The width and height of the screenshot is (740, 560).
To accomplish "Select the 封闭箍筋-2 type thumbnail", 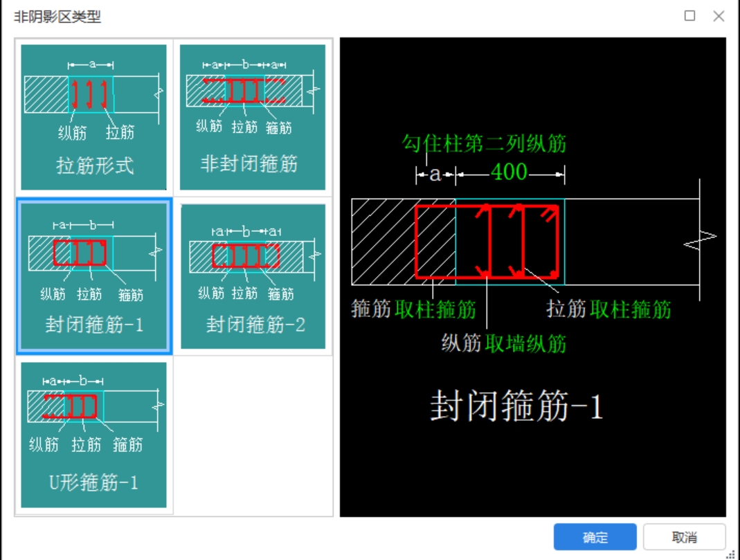I will [x=253, y=276].
